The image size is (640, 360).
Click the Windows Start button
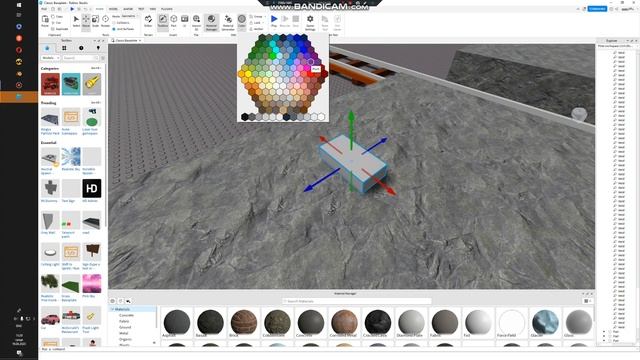coord(19,5)
